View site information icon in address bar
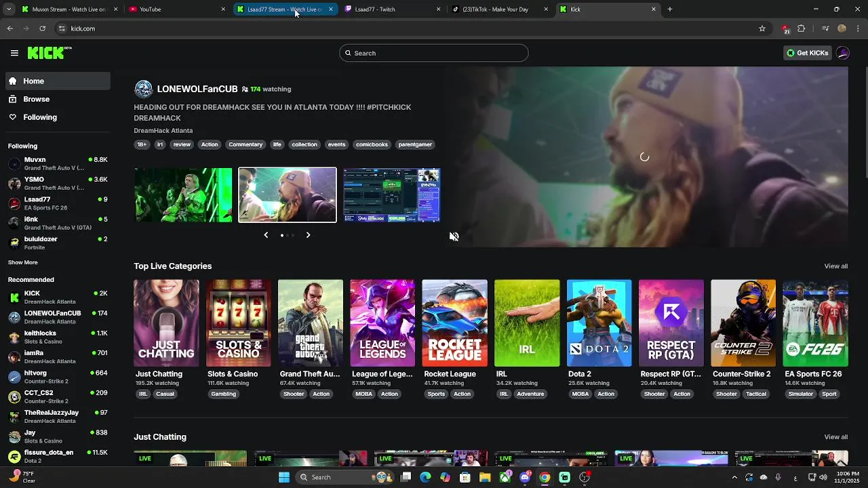The image size is (868, 488). click(x=62, y=28)
